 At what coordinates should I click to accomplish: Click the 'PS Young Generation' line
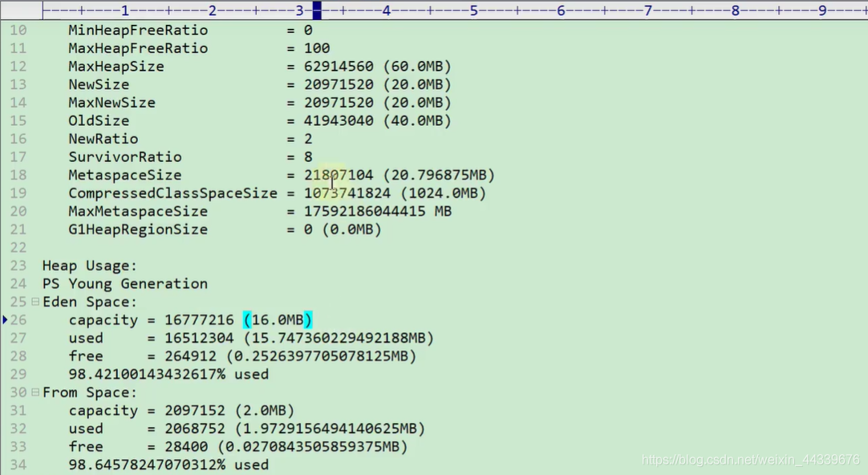[125, 284]
